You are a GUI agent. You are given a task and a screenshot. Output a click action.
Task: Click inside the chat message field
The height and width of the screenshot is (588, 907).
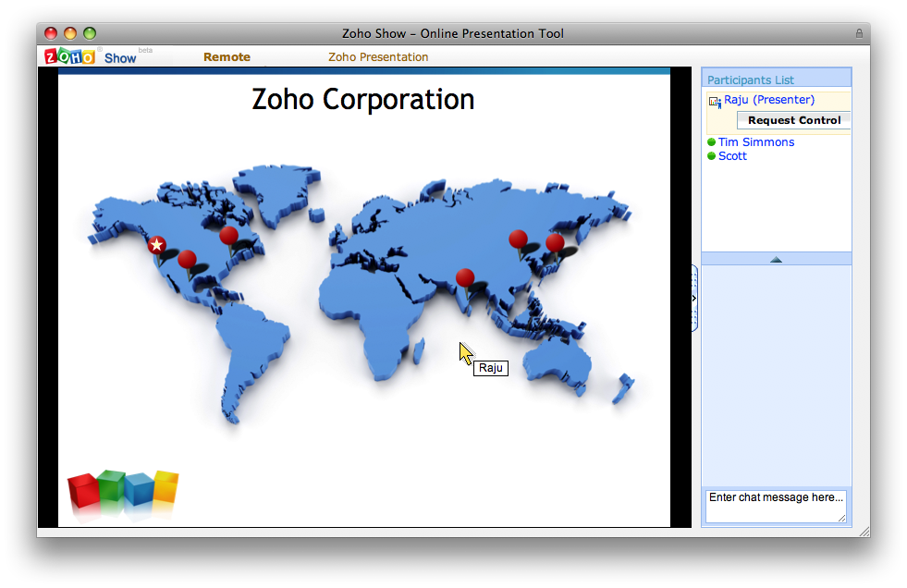(x=775, y=506)
